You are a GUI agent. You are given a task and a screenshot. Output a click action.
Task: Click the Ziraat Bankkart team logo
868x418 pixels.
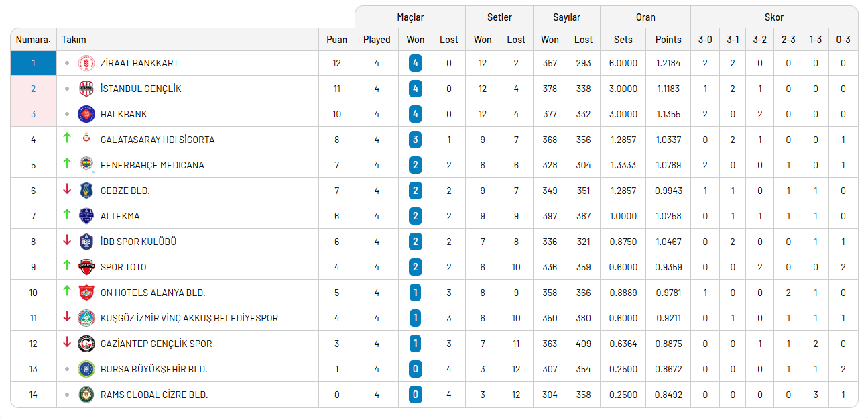(x=87, y=63)
